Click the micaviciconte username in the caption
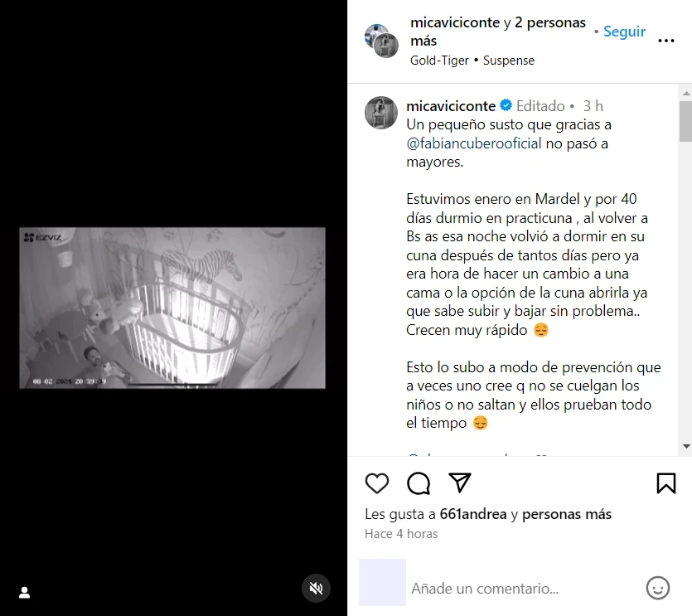Screen dimensions: 692x616 point(451,106)
